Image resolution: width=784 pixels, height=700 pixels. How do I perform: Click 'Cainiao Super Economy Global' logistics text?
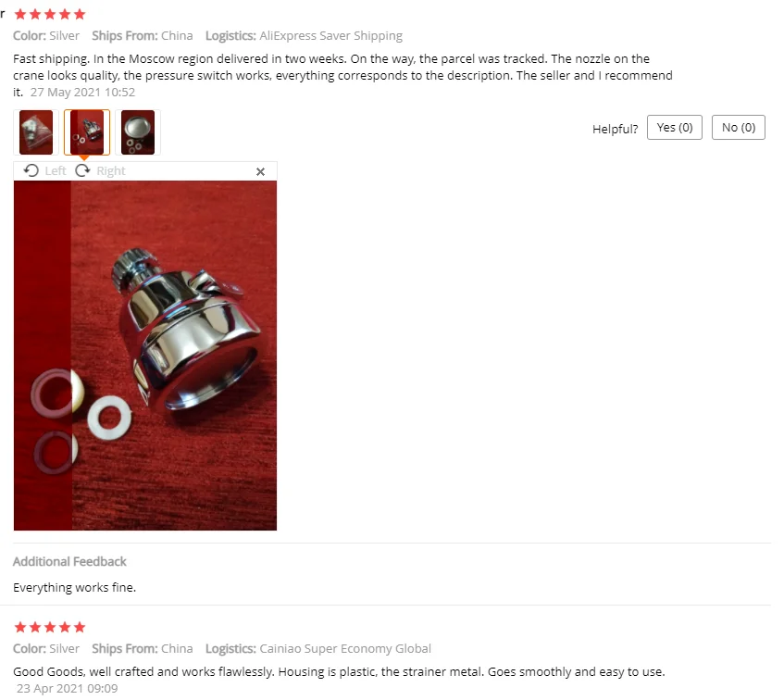tap(345, 648)
